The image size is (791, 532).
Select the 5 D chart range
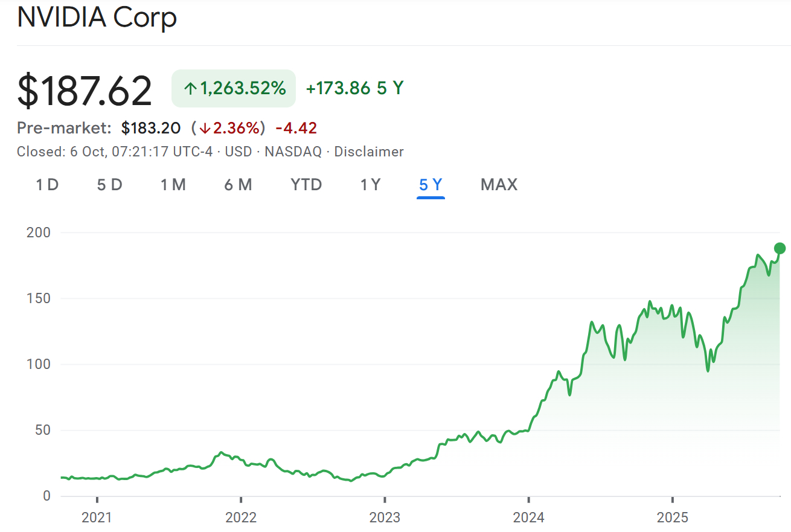pyautogui.click(x=109, y=185)
